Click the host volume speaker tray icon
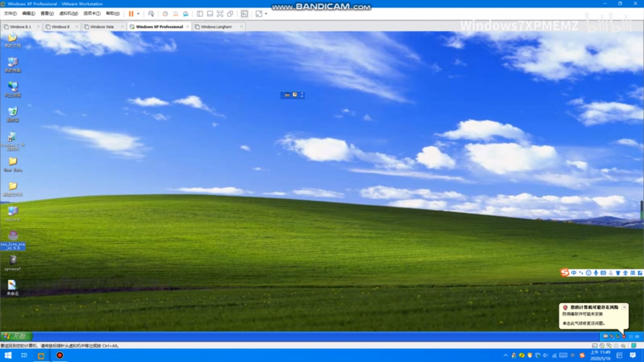Viewport: 644px width, 362px height. click(546, 356)
